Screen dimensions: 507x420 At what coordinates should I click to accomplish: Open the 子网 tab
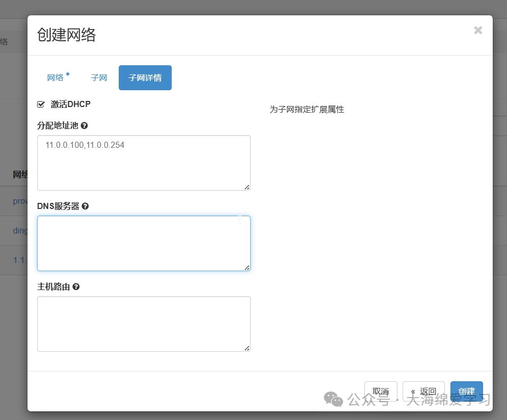(x=98, y=77)
